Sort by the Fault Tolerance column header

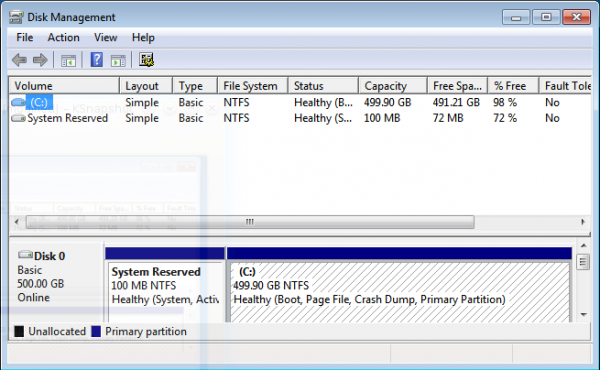[566, 86]
